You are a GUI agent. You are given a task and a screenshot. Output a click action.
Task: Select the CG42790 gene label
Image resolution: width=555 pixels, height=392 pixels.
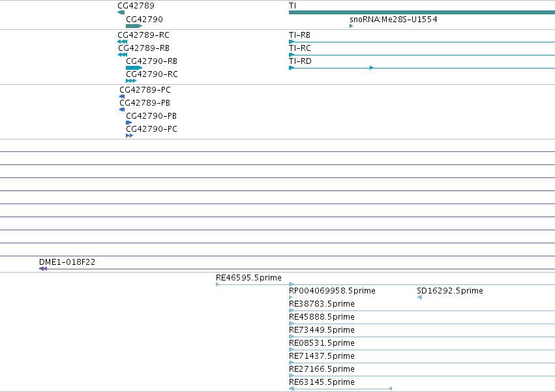[x=144, y=19]
